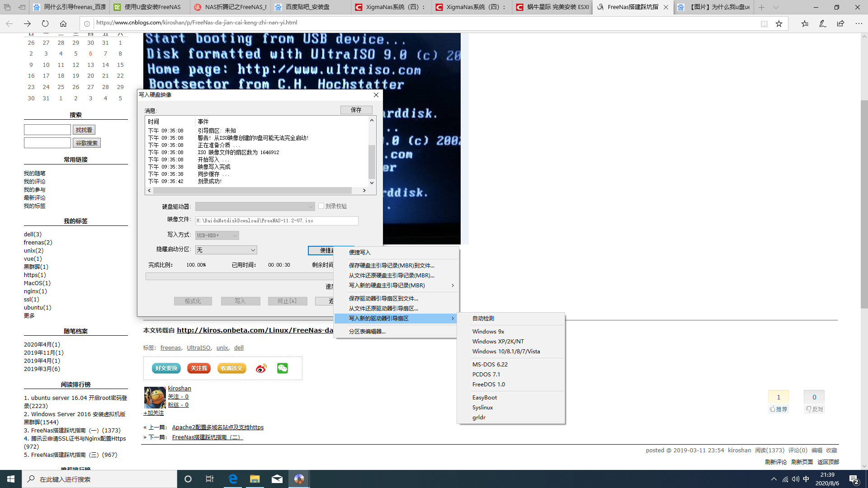Open next article FreeNas搭建踩坑指南(二) link

(208, 437)
